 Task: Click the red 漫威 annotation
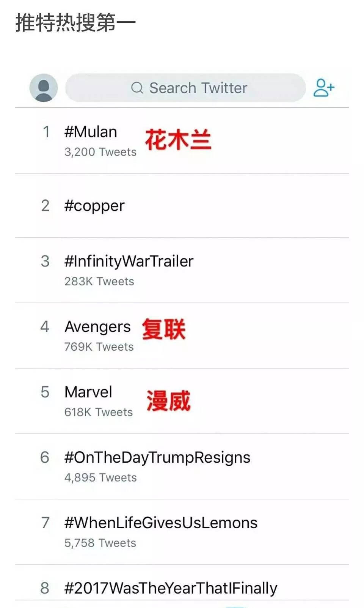coord(168,400)
